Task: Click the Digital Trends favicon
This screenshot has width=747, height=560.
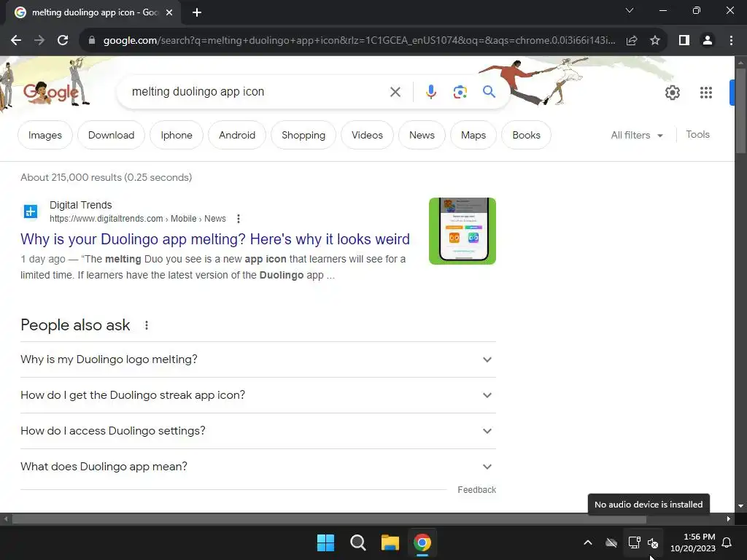Action: pyautogui.click(x=31, y=211)
